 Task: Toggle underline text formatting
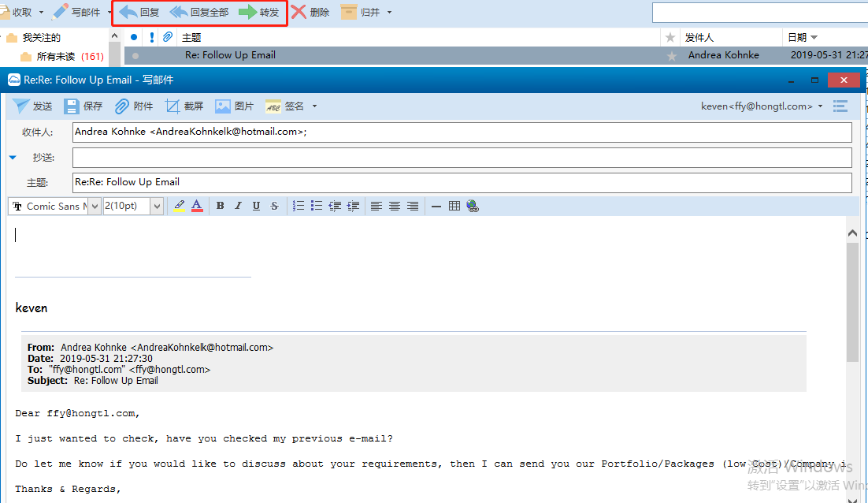[x=256, y=206]
